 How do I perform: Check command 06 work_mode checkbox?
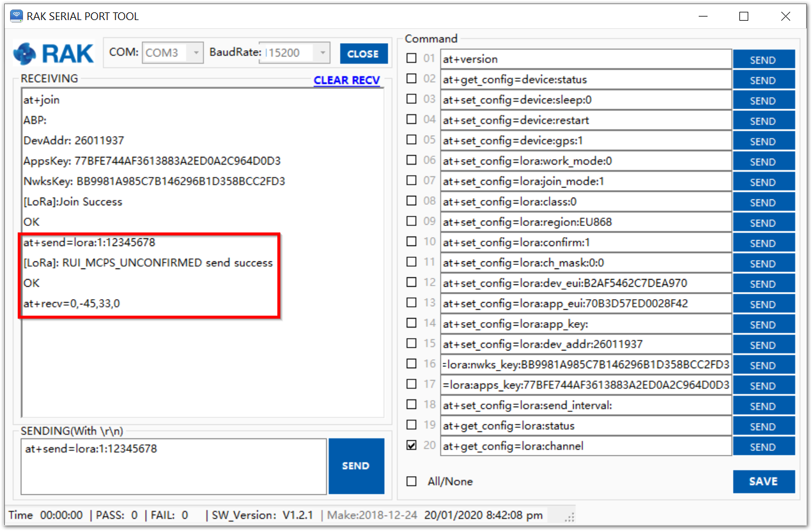tap(411, 160)
